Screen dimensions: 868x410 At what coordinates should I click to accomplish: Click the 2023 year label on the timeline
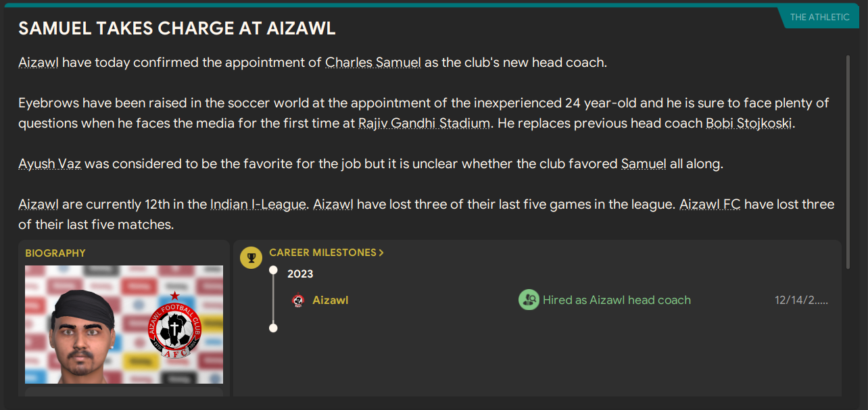coord(300,274)
